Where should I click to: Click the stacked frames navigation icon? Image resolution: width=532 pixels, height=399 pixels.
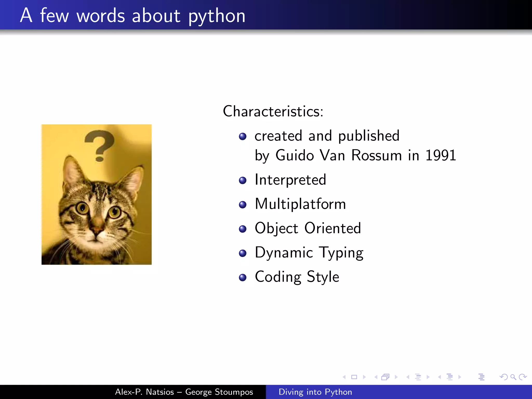coord(385,377)
